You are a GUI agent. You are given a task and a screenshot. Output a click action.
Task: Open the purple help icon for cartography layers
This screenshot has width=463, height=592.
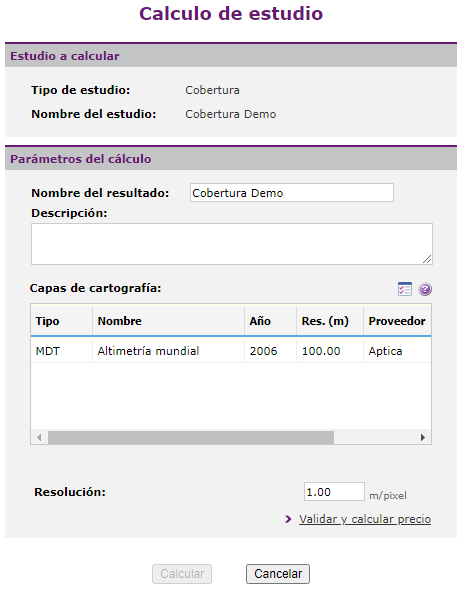click(425, 289)
